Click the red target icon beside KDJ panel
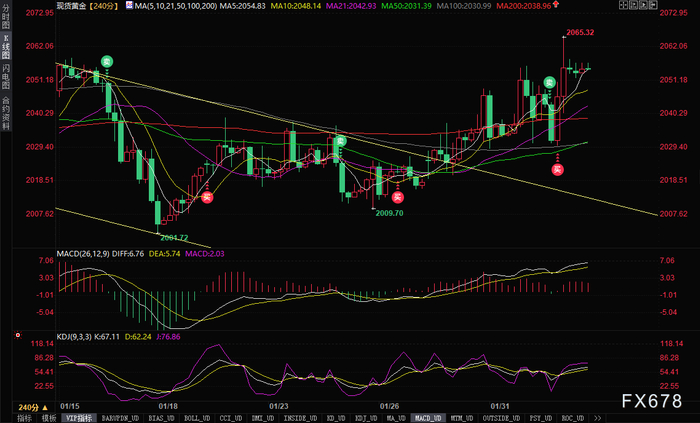This screenshot has height=423, width=700. pyautogui.click(x=18, y=335)
